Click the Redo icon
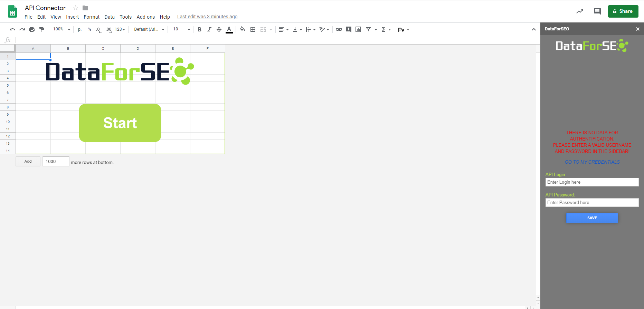The image size is (644, 309). [22, 30]
